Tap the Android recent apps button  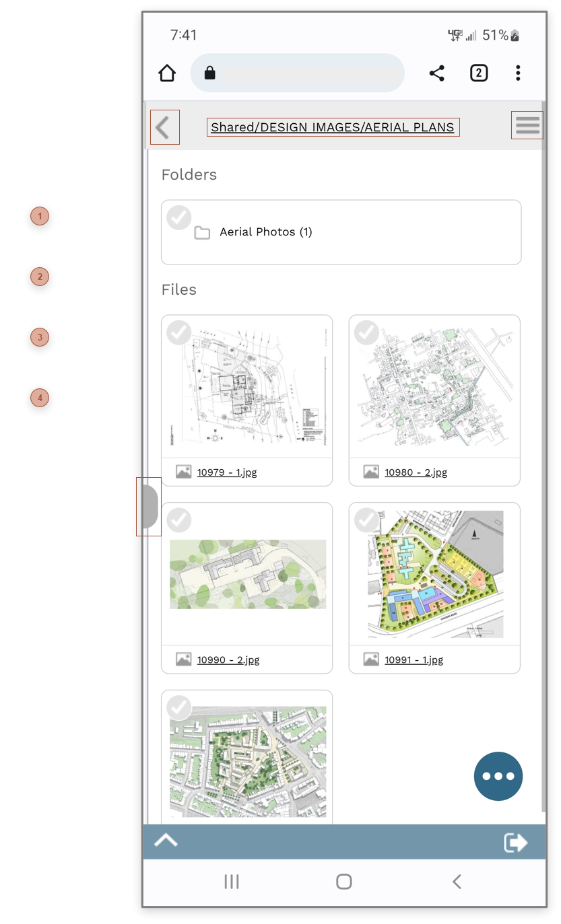tap(232, 882)
